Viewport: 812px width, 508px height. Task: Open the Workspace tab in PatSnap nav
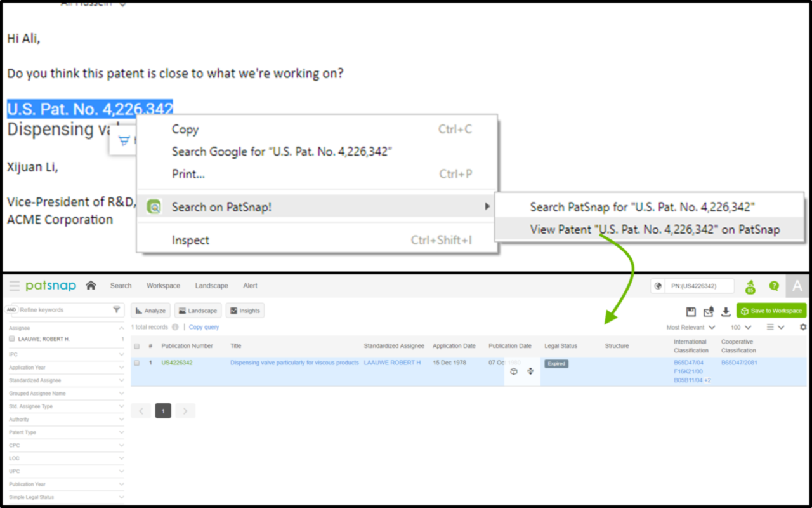tap(163, 286)
